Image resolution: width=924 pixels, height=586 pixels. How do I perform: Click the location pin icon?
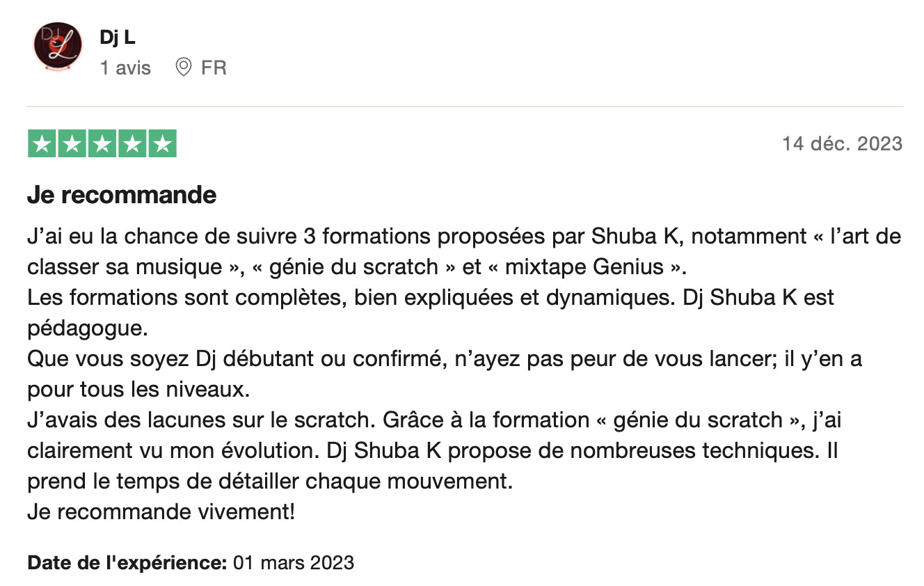184,68
